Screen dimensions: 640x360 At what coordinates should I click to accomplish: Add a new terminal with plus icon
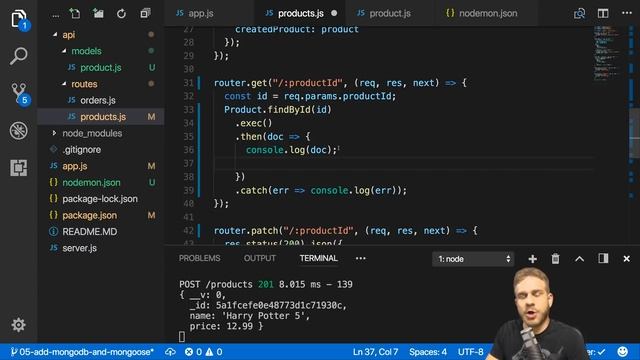point(533,259)
